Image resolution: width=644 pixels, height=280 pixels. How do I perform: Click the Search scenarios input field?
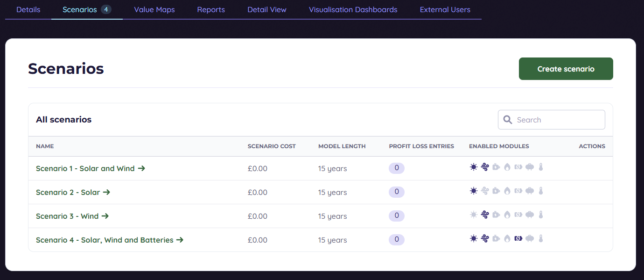[x=558, y=120]
